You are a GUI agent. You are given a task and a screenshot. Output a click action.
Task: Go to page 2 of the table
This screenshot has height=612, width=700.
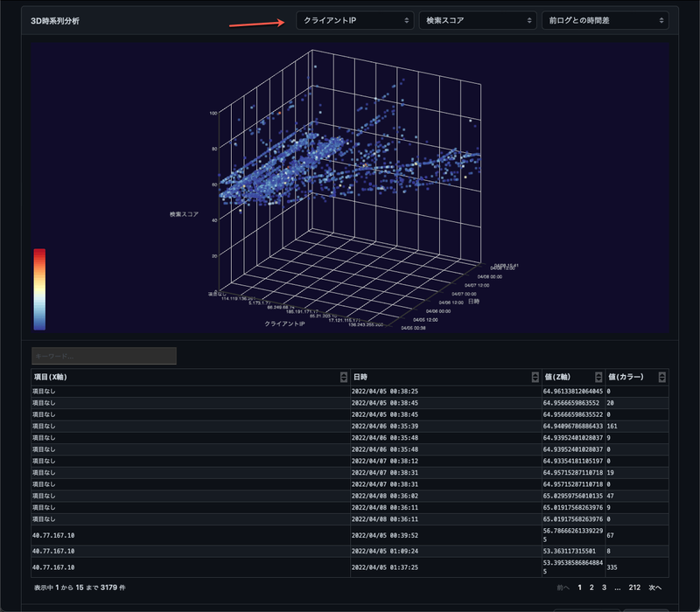(x=591, y=588)
